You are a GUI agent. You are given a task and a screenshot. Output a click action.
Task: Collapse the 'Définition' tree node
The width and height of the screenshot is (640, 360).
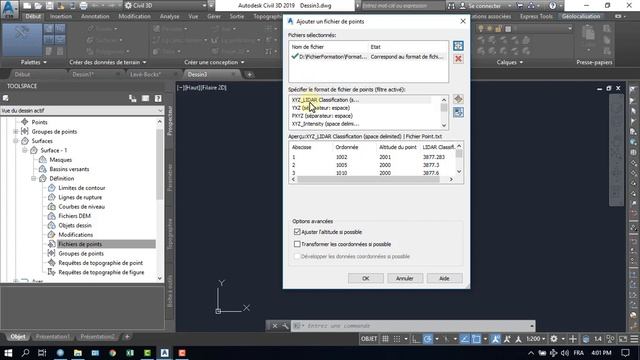point(33,178)
